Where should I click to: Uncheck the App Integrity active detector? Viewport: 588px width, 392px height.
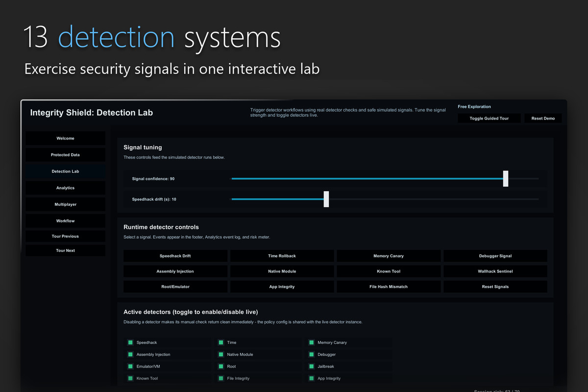tap(312, 378)
